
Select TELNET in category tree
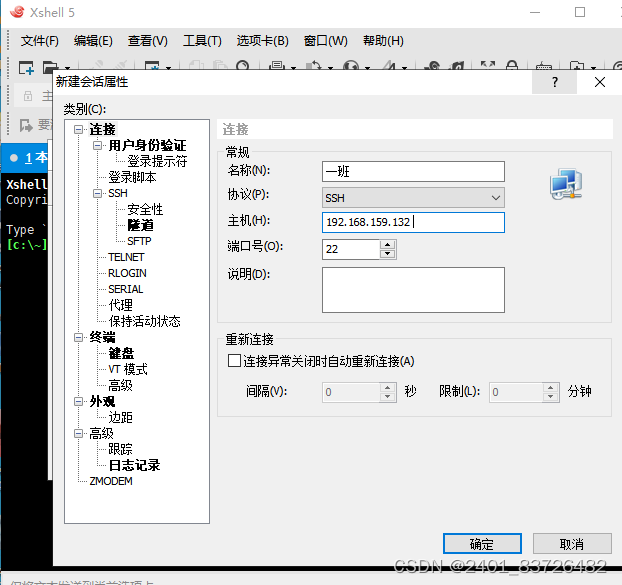pyautogui.click(x=126, y=257)
